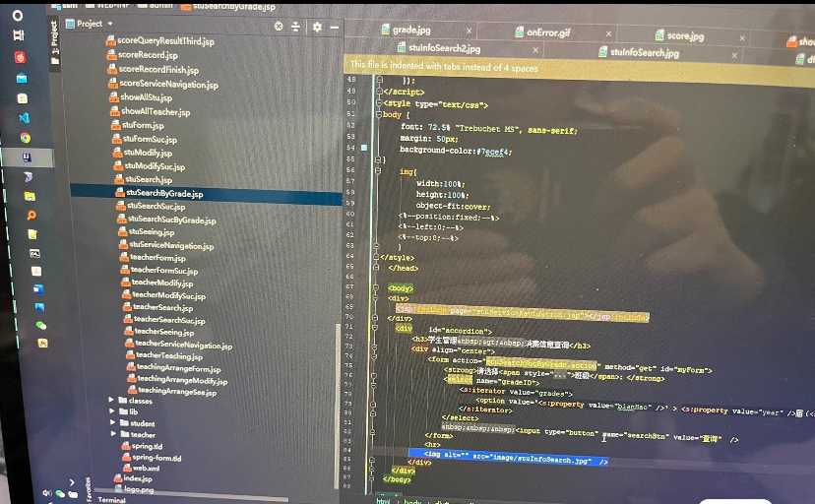The height and width of the screenshot is (504, 815).
Task: Open the green WeChat taskbar icon
Action: 41,325
